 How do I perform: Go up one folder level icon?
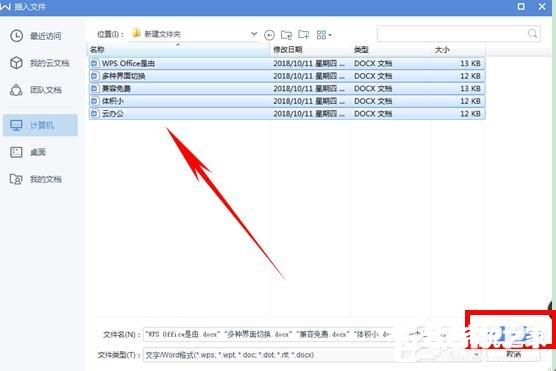(286, 35)
